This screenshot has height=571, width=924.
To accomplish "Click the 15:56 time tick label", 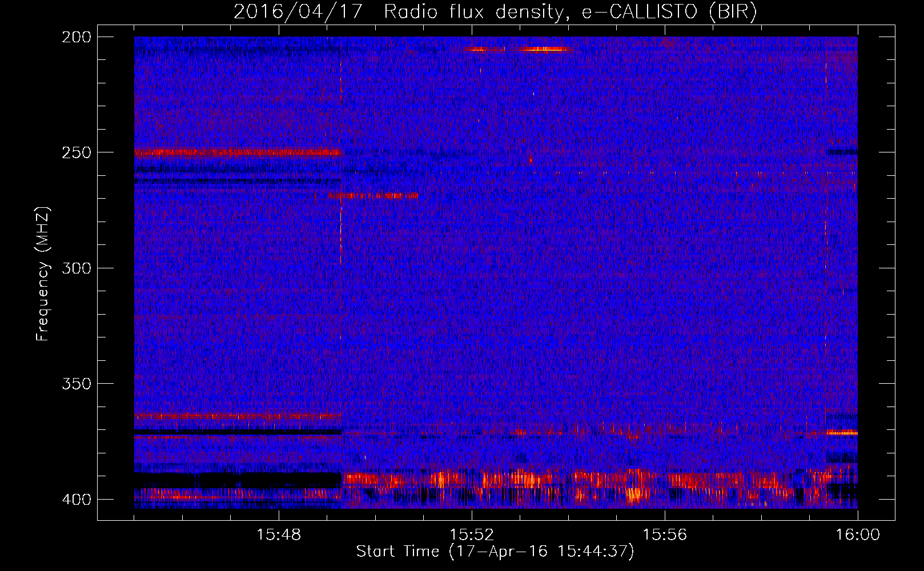I will click(x=665, y=535).
